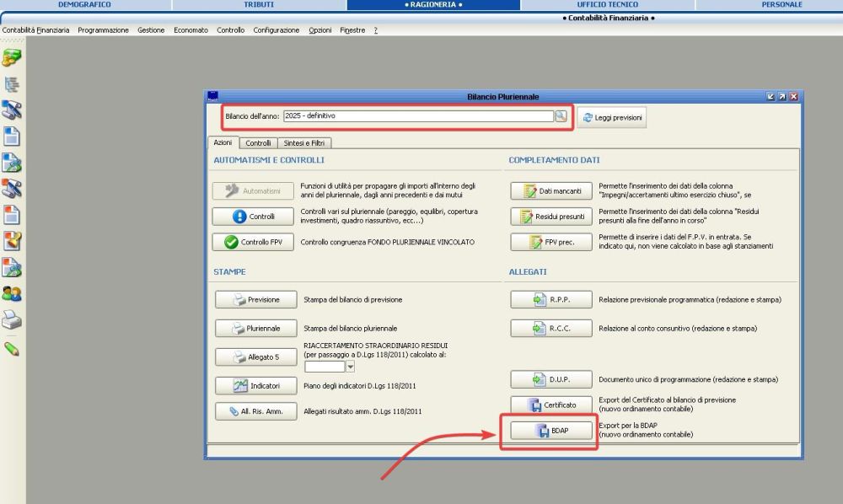
Task: Open the tree structure sidebar icon
Action: point(12,84)
